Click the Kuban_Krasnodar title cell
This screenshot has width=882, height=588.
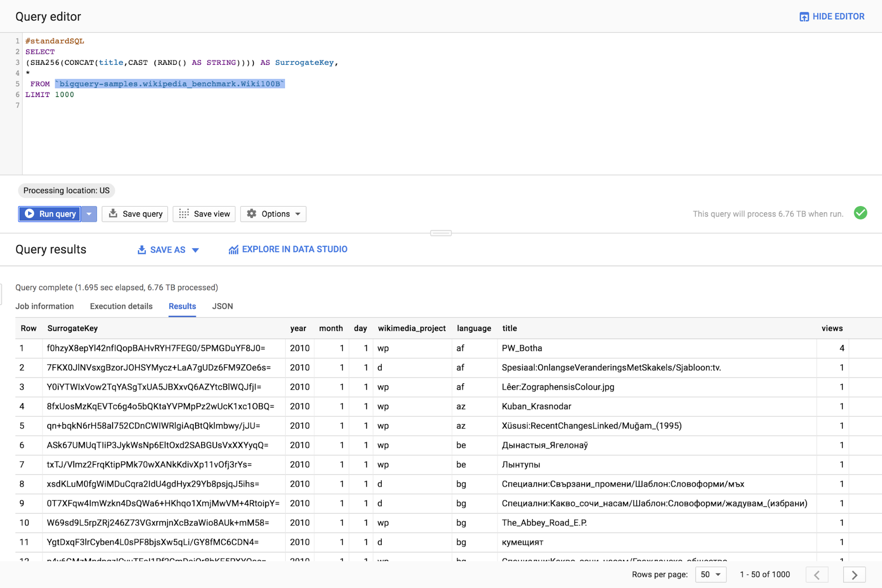pyautogui.click(x=537, y=406)
